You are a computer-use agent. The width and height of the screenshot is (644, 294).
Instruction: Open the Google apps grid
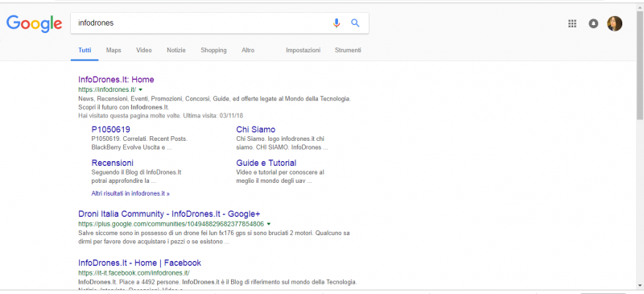[572, 23]
